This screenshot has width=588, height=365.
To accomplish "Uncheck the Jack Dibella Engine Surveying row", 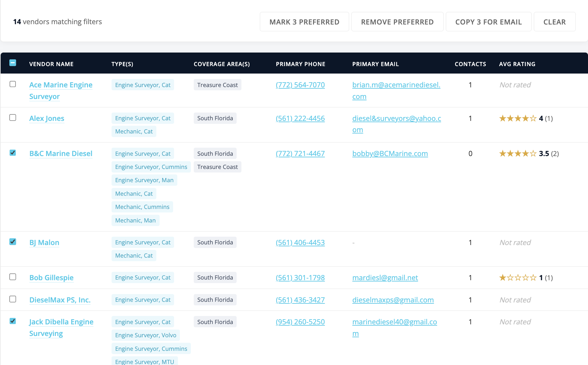I will pyautogui.click(x=13, y=321).
